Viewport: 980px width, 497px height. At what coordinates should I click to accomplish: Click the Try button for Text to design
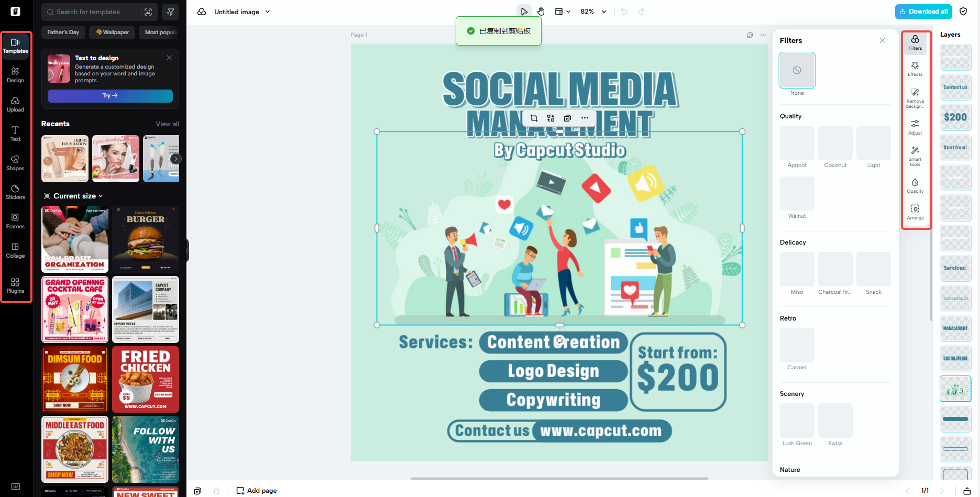click(x=110, y=96)
